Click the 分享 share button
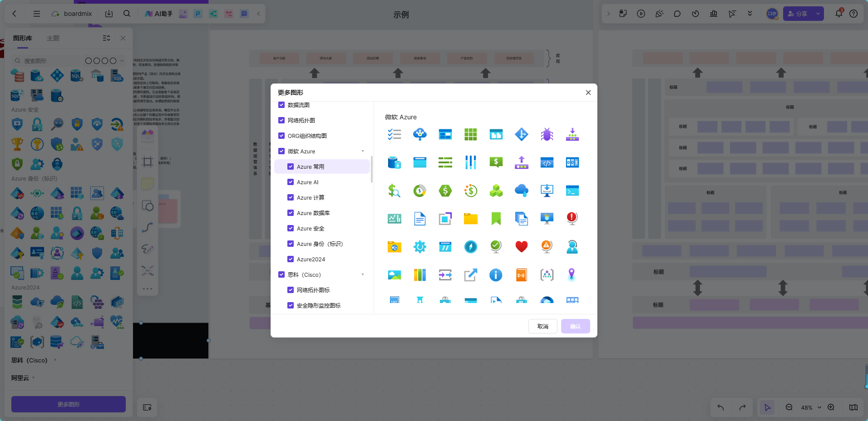Viewport: 868px width, 421px height. point(799,14)
